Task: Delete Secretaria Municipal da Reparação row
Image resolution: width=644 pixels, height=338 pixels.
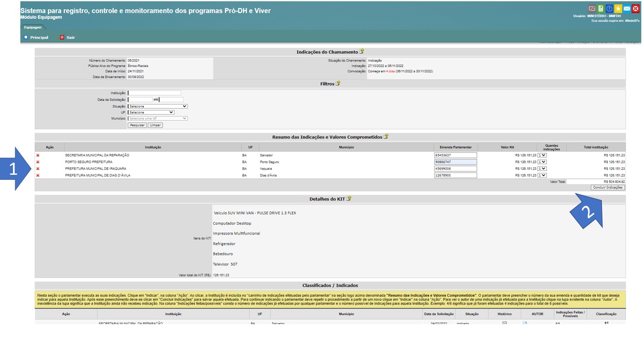Action: click(x=38, y=155)
